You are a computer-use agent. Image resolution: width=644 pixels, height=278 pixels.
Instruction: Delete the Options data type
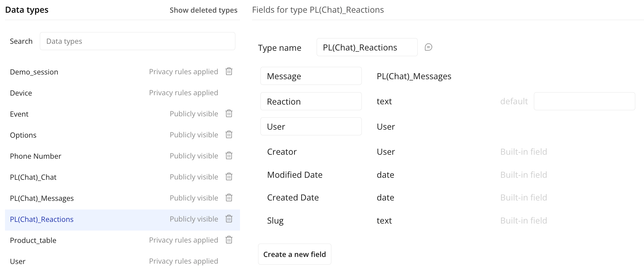pos(229,135)
